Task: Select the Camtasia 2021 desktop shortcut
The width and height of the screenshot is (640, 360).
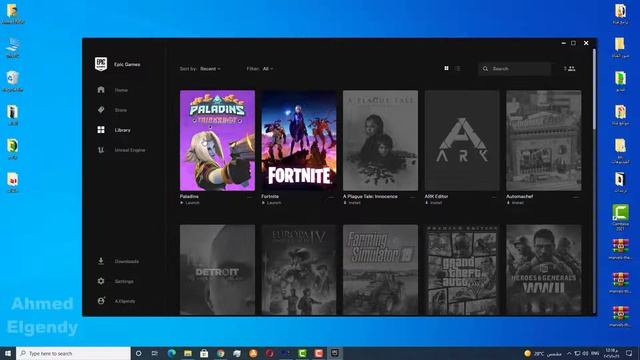Action: click(x=620, y=218)
